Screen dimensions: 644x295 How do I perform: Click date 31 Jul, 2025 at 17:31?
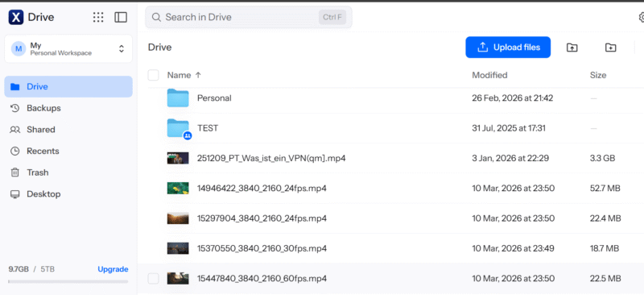[509, 128]
